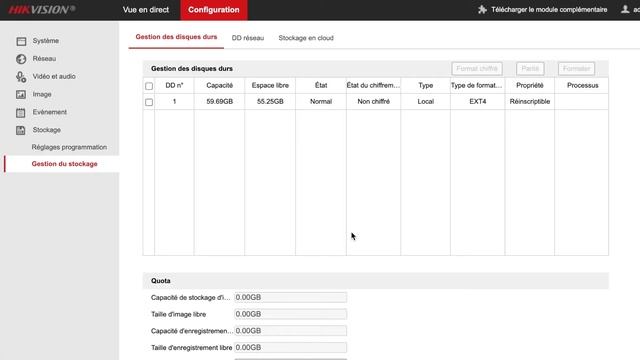Open Stockage en cloud tab
The height and width of the screenshot is (360, 640).
(306, 38)
